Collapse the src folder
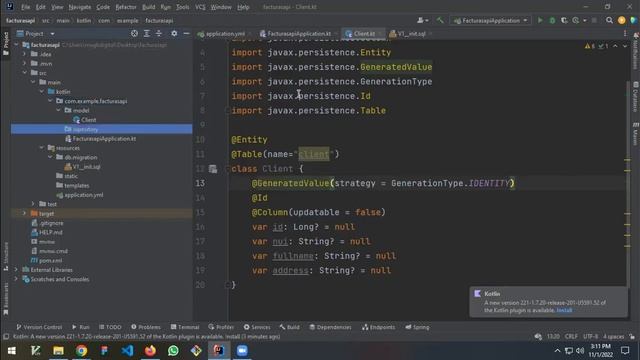 pyautogui.click(x=24, y=73)
